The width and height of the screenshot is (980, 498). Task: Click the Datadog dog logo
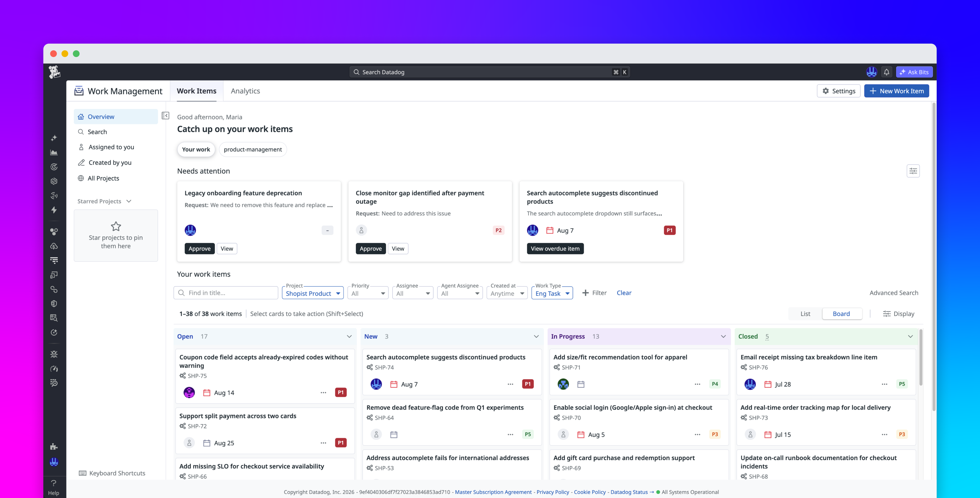[x=54, y=72]
